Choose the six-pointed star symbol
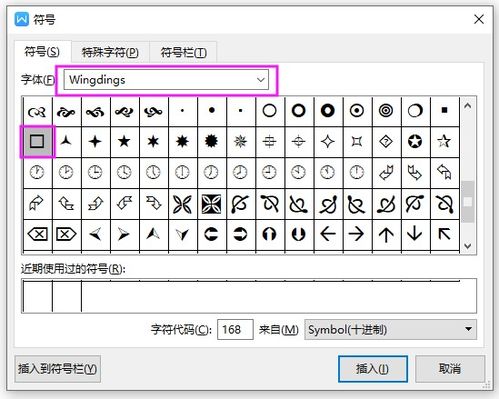 153,141
